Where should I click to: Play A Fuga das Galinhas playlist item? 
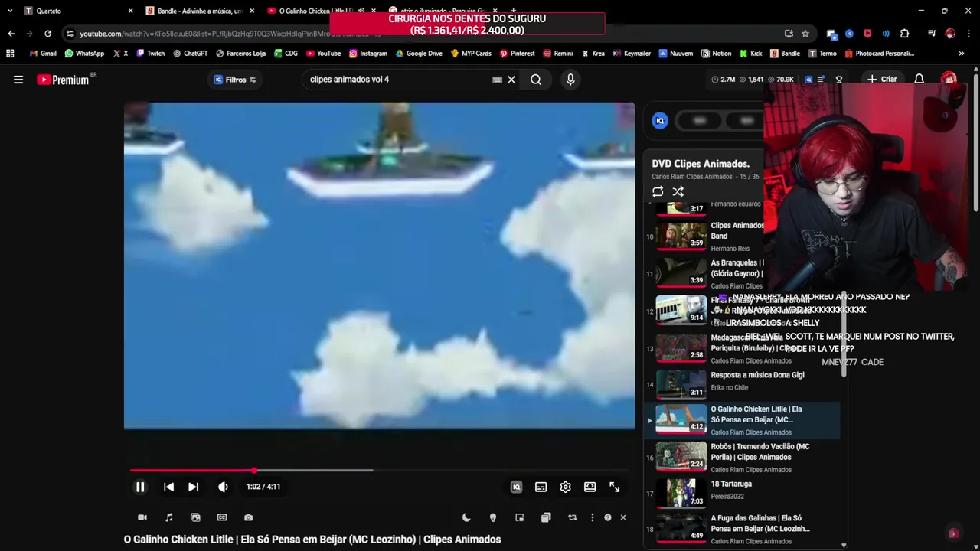click(x=742, y=530)
